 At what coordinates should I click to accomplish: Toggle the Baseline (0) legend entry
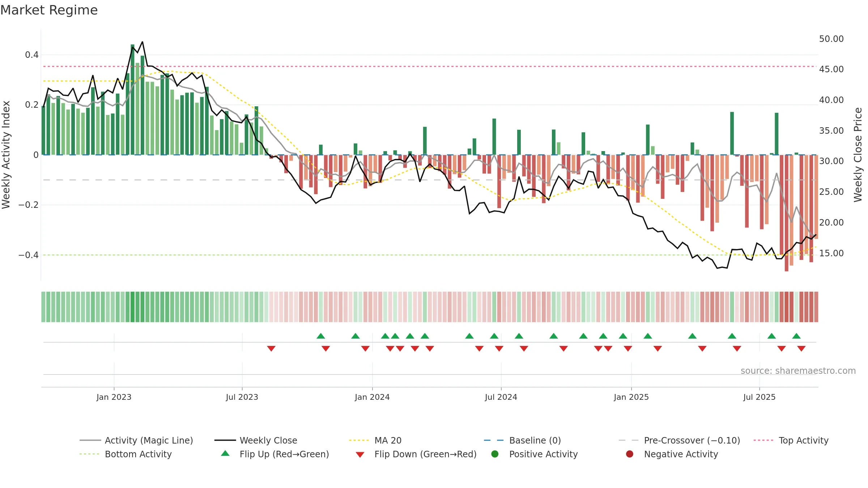click(x=522, y=440)
